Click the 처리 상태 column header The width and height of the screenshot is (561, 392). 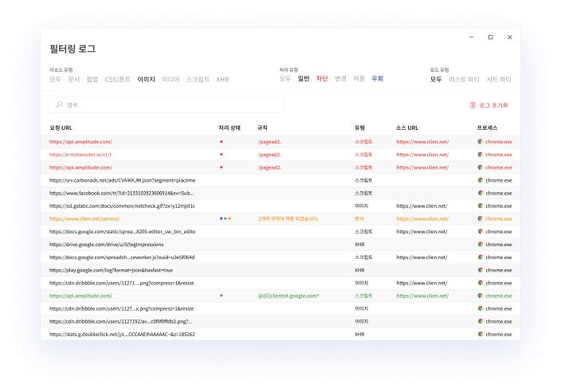[229, 127]
